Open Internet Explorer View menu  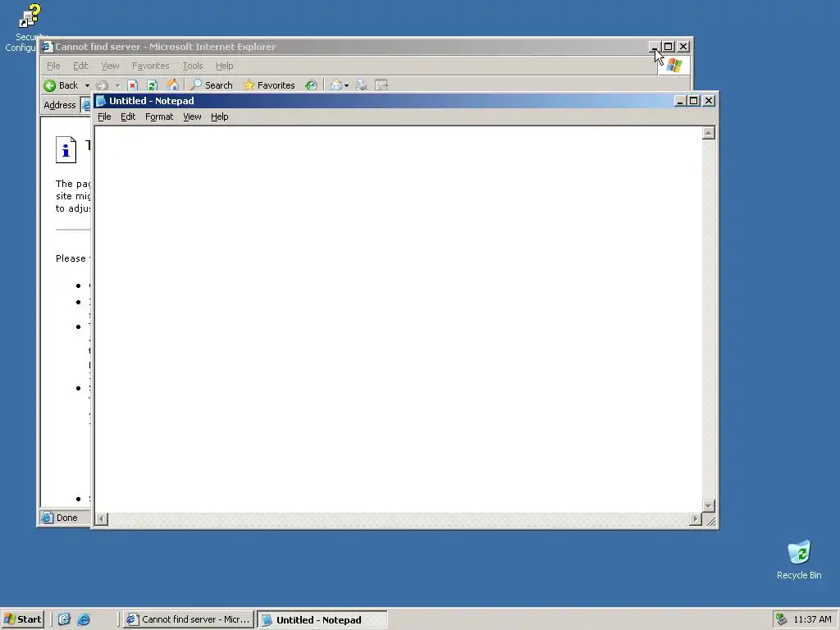[x=111, y=66]
